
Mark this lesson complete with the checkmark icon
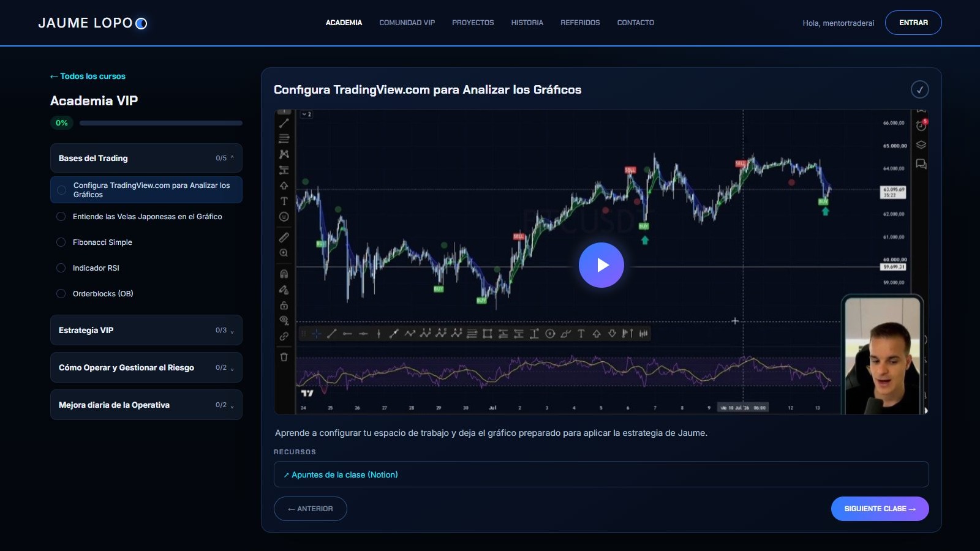(x=919, y=89)
